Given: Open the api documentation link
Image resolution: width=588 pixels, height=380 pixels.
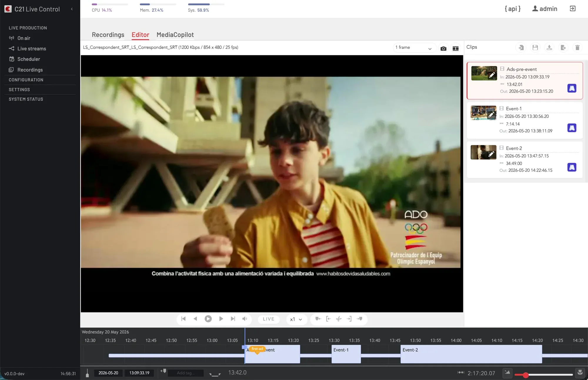Looking at the screenshot, I should 512,9.
